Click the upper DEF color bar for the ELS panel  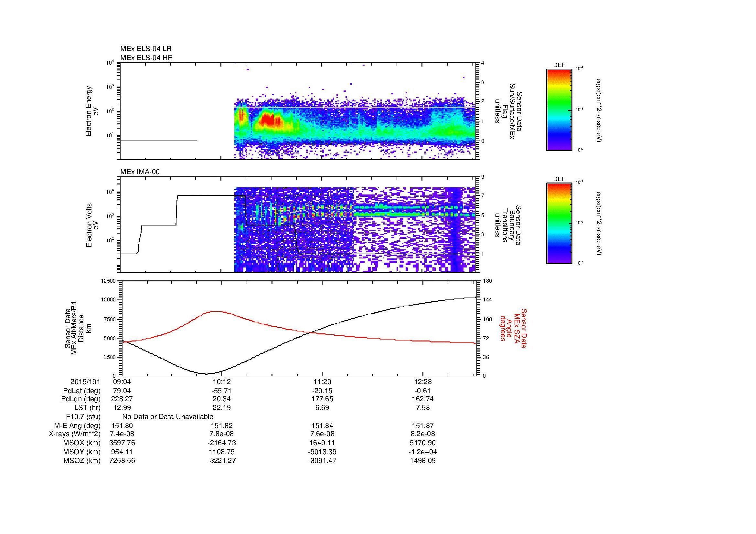pyautogui.click(x=559, y=110)
